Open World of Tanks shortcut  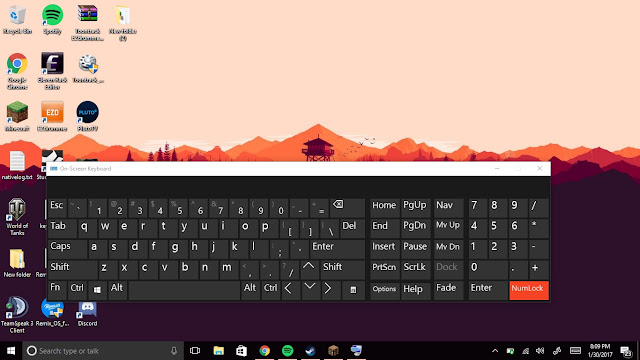click(17, 216)
